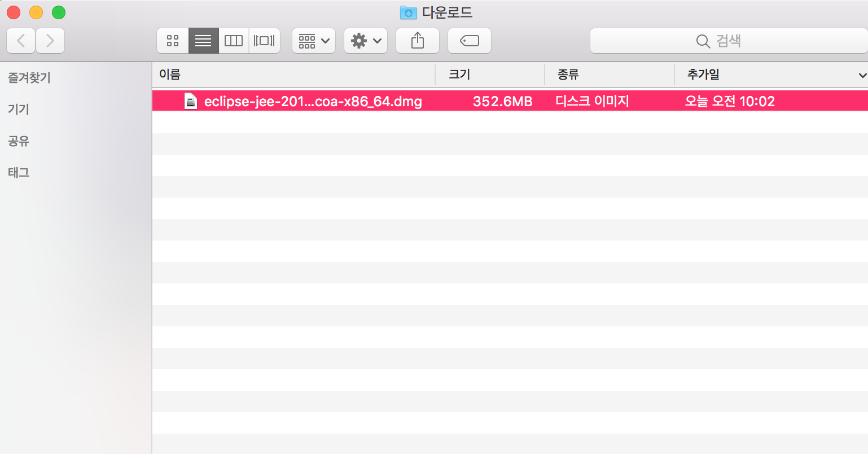Viewport: 868px width, 454px height.
Task: Sort by the 크기 column header
Action: (490, 75)
